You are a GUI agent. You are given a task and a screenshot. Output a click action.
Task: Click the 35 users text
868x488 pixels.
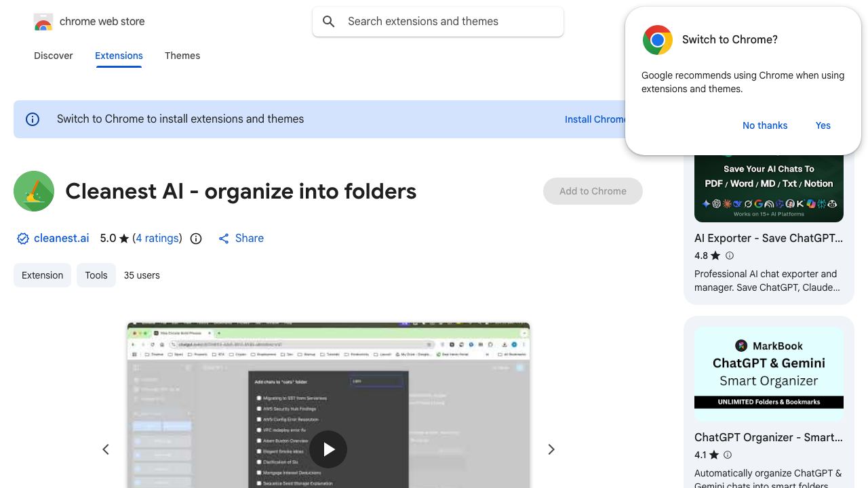click(x=142, y=275)
